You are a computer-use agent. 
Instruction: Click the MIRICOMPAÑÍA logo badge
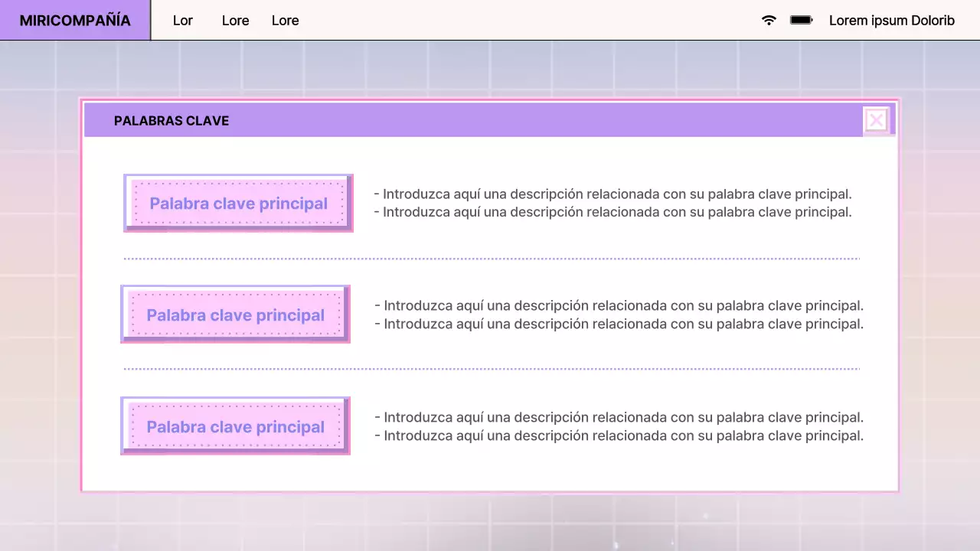74,20
